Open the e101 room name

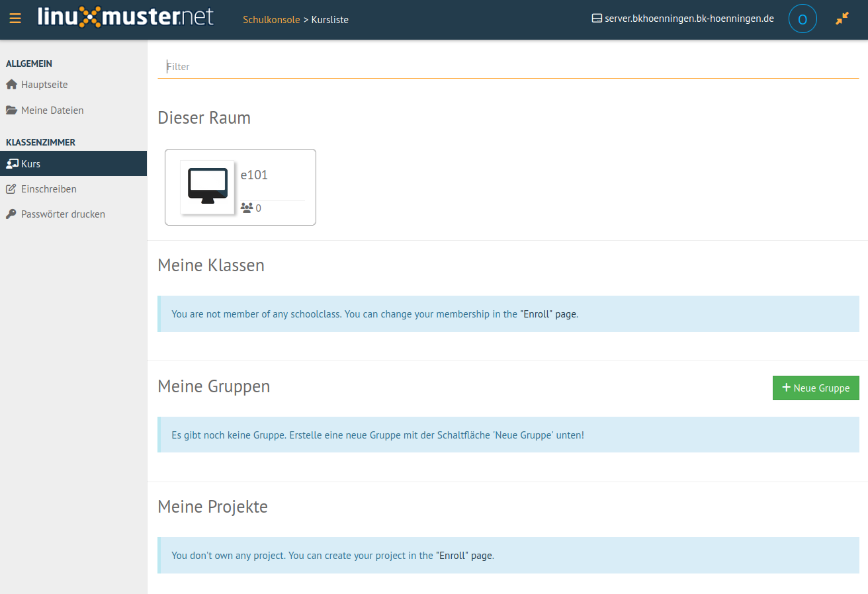(x=254, y=175)
